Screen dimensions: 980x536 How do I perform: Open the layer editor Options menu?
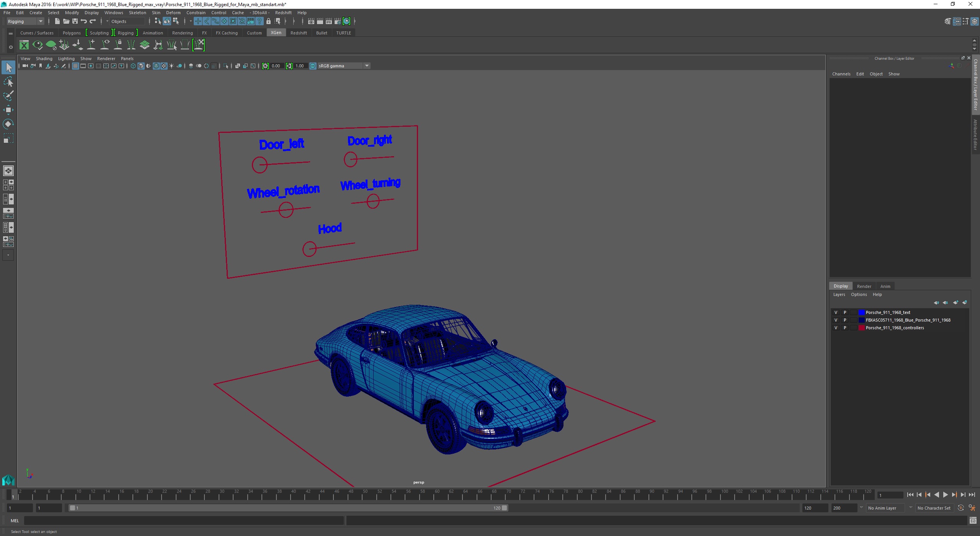click(859, 294)
